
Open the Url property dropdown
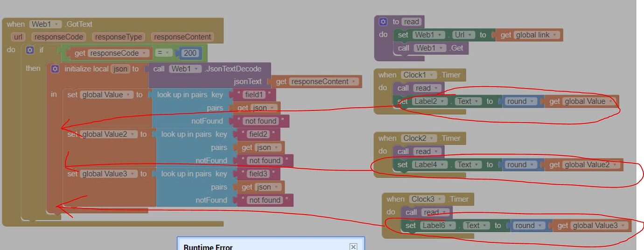[463, 35]
